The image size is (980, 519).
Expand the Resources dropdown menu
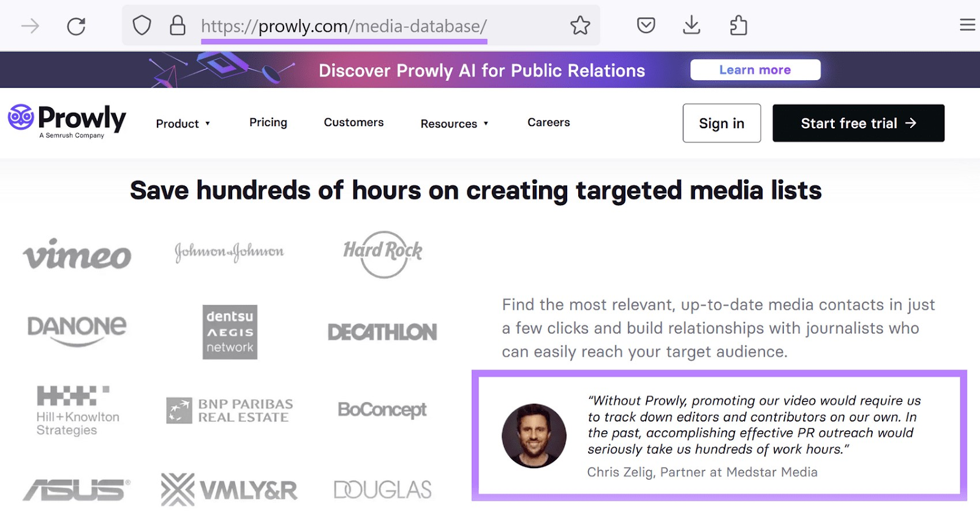[x=454, y=124]
